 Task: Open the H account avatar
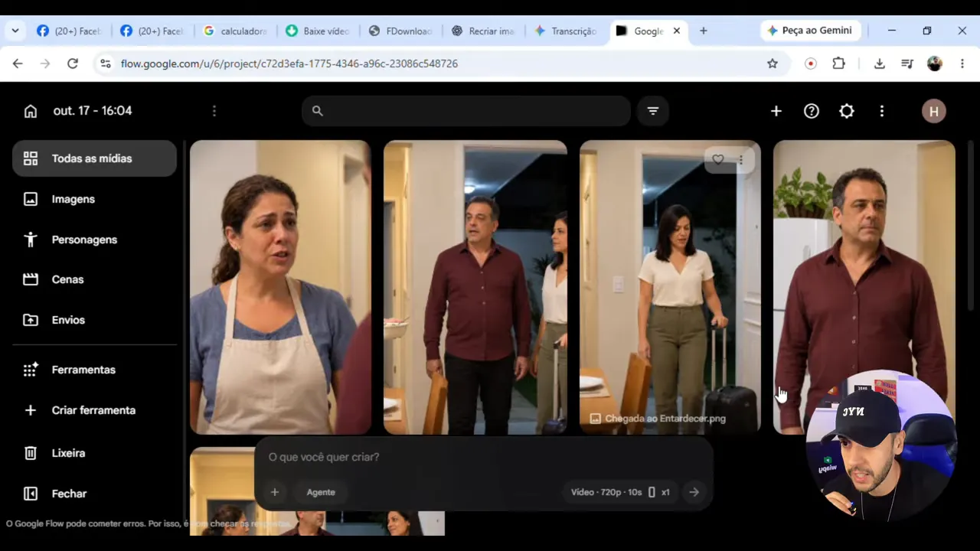pos(934,111)
